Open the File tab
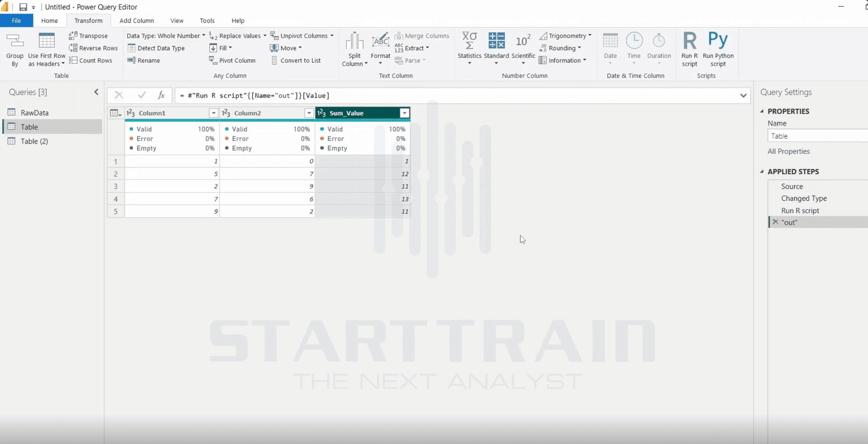 point(16,20)
